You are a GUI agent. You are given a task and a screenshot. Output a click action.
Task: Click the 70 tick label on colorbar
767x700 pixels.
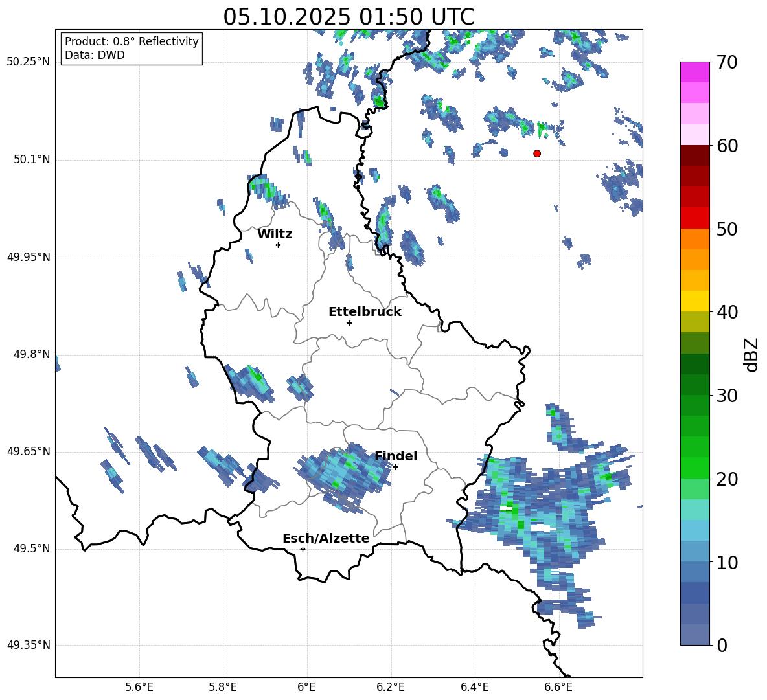coord(728,63)
